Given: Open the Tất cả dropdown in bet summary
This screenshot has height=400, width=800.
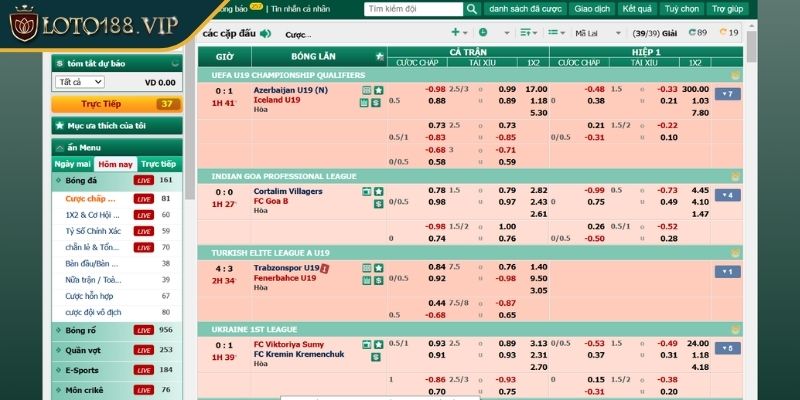Looking at the screenshot, I should [80, 82].
